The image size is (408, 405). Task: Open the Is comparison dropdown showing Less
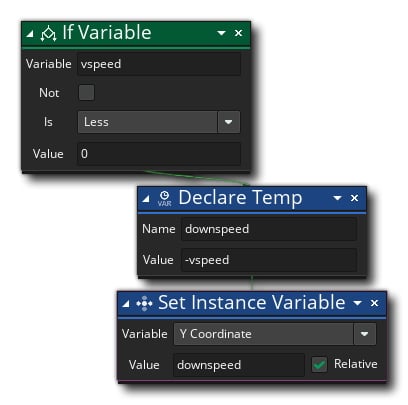[x=159, y=122]
